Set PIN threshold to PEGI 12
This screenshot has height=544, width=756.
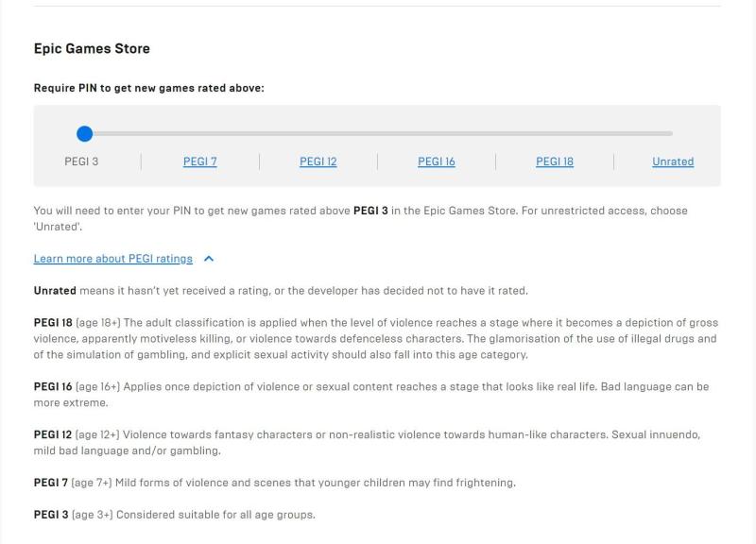tap(318, 161)
